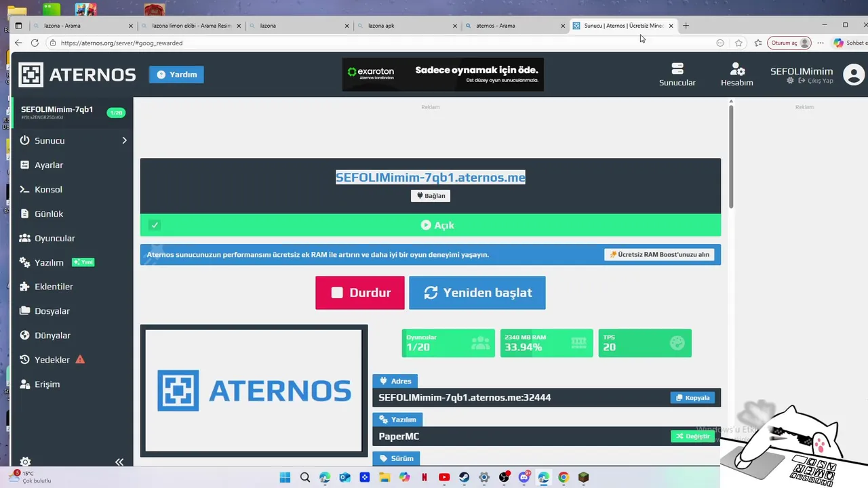The height and width of the screenshot is (488, 868).
Task: Restart server with Yeniden başlat
Action: tap(477, 293)
